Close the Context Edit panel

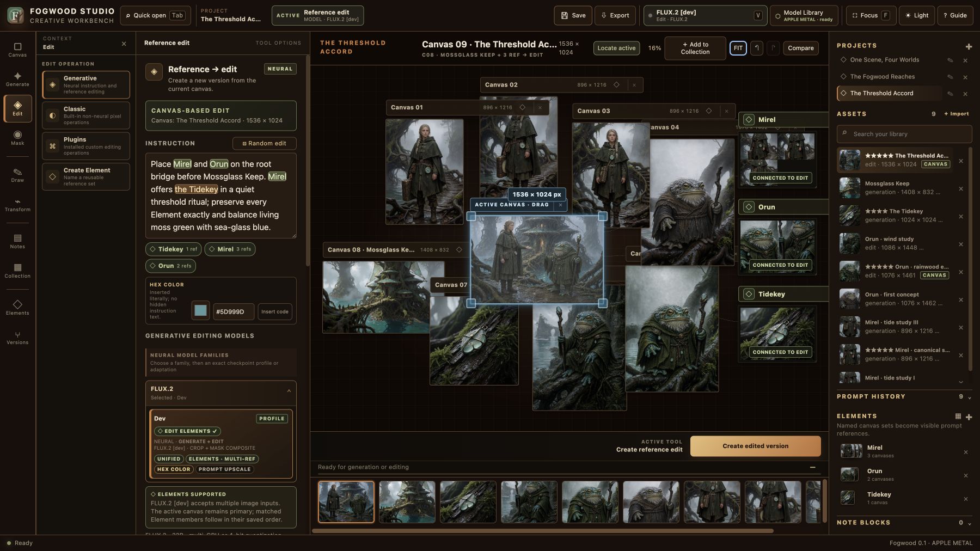point(124,44)
